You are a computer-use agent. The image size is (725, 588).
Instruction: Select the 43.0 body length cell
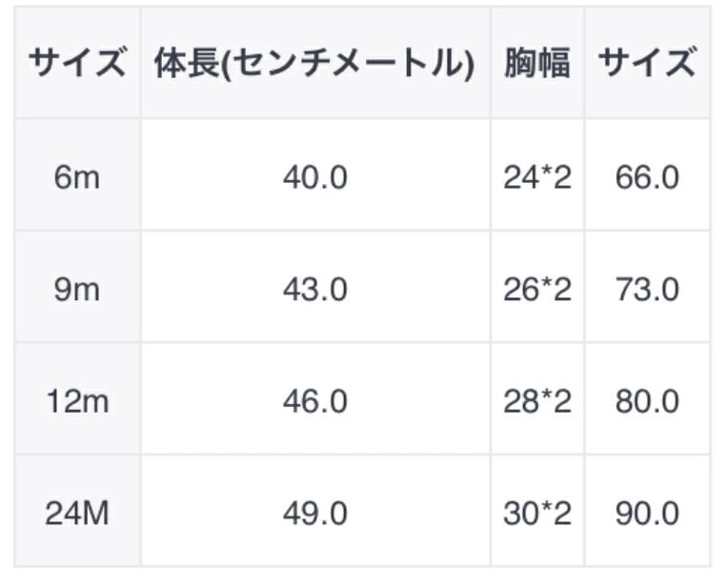coord(314,289)
